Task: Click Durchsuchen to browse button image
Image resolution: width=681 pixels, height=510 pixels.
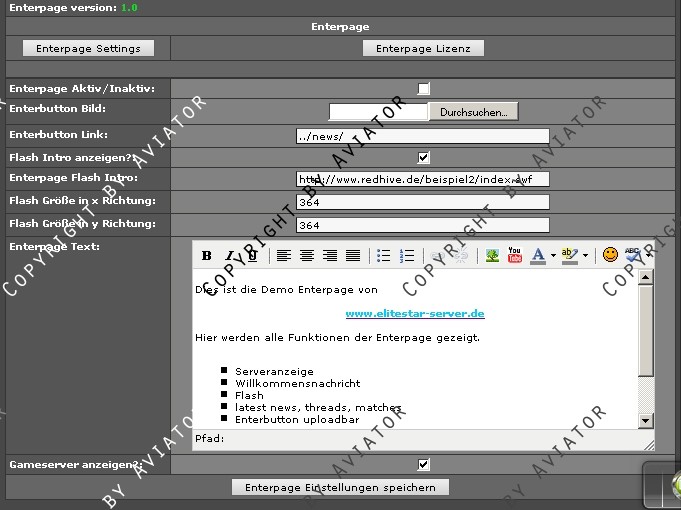Action: [x=473, y=112]
